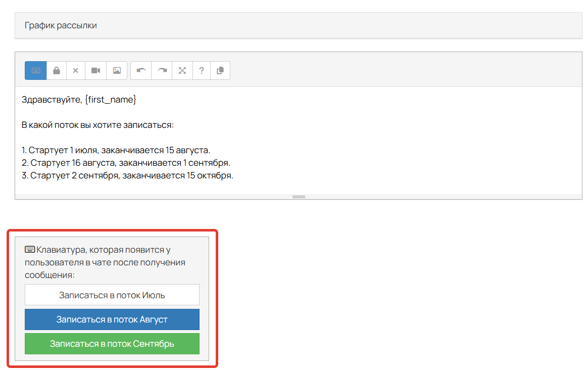Expand editor to fullscreen
Image resolution: width=588 pixels, height=370 pixels.
coord(182,71)
